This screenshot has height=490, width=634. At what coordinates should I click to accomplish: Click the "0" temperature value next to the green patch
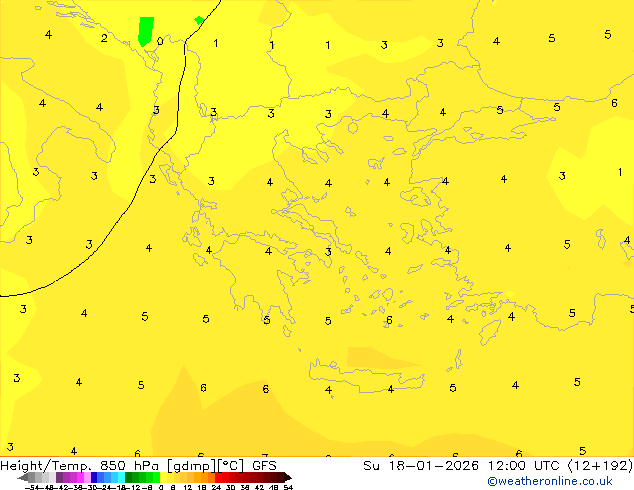click(160, 41)
